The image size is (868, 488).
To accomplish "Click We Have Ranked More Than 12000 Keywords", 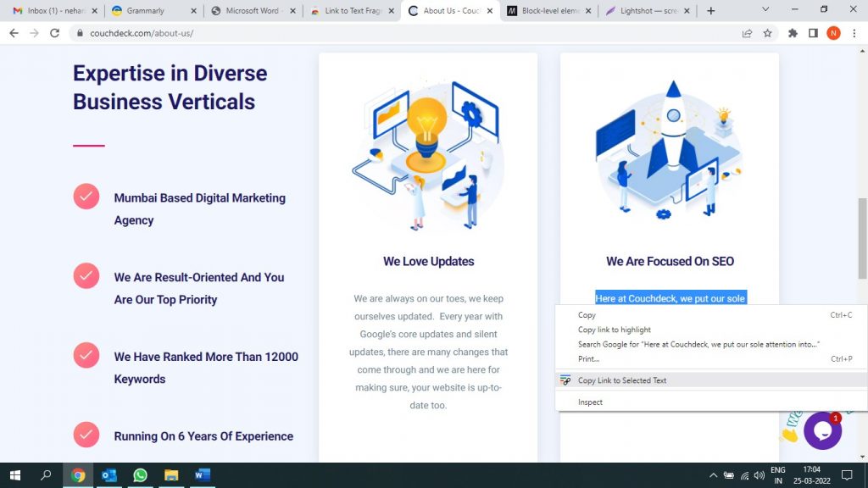I will pos(206,368).
